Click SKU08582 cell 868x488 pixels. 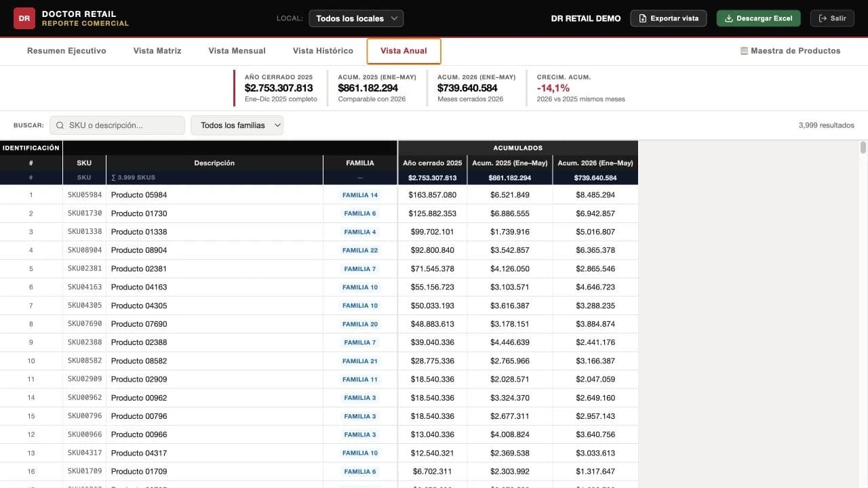85,361
